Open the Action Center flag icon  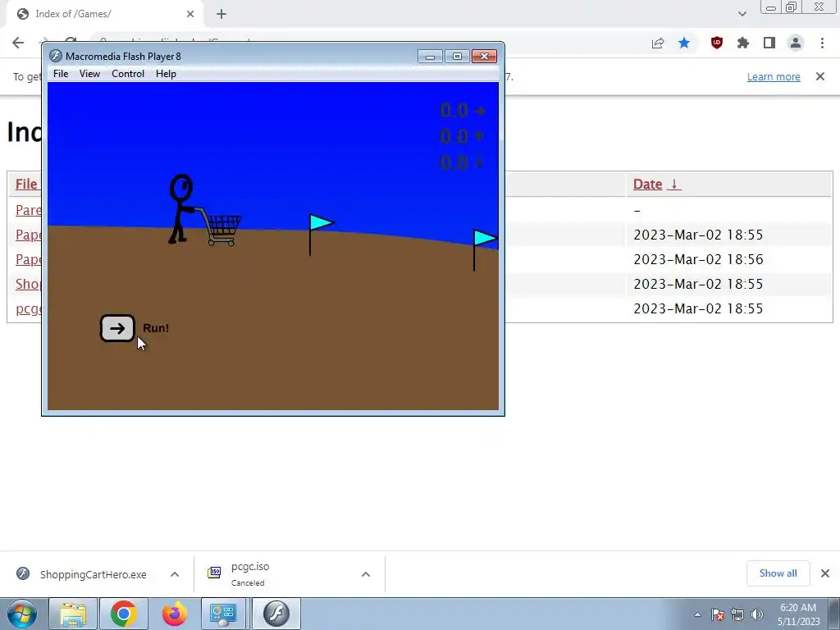pyautogui.click(x=718, y=614)
